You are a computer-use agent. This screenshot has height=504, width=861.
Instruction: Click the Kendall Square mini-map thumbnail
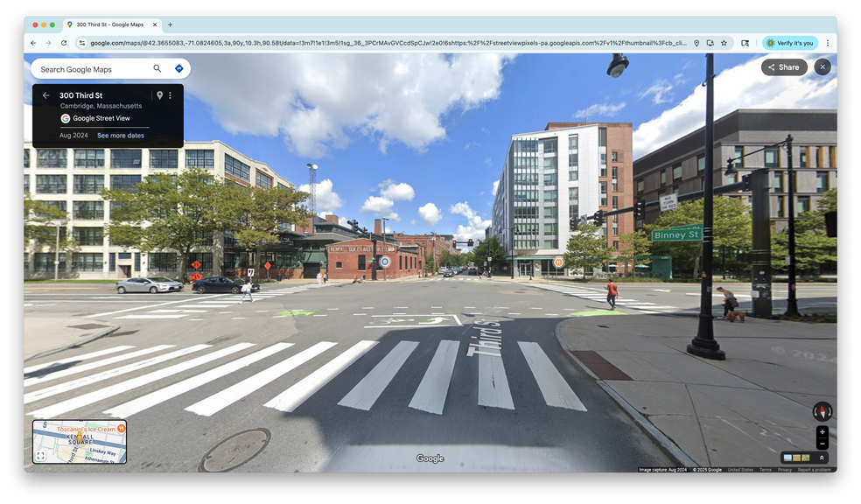pos(79,442)
